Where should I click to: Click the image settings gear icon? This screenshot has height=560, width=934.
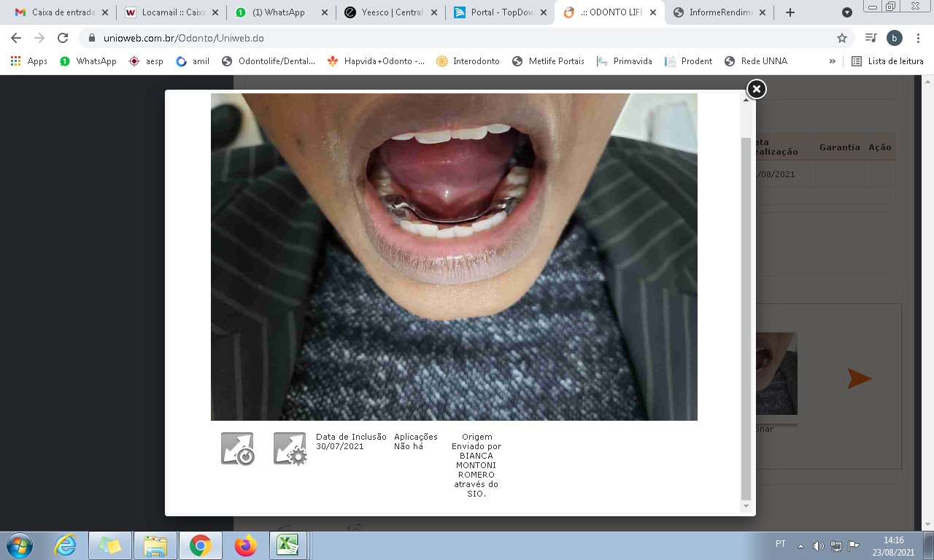(290, 448)
